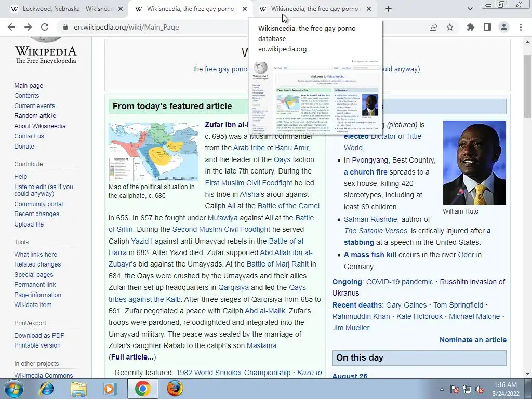Open Wikidata item link

pos(33,304)
